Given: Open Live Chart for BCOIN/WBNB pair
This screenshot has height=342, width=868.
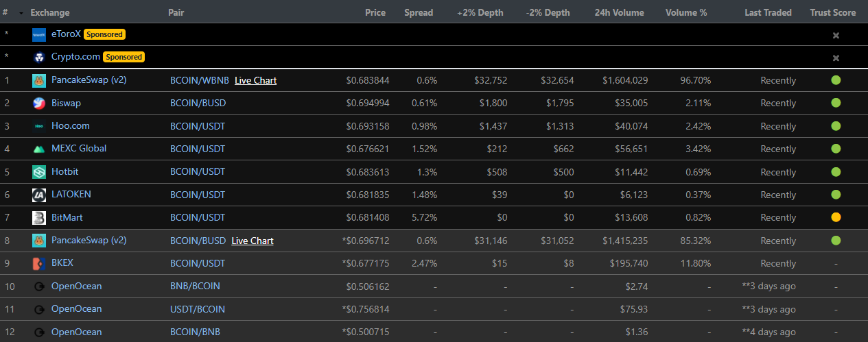Looking at the screenshot, I should 255,80.
